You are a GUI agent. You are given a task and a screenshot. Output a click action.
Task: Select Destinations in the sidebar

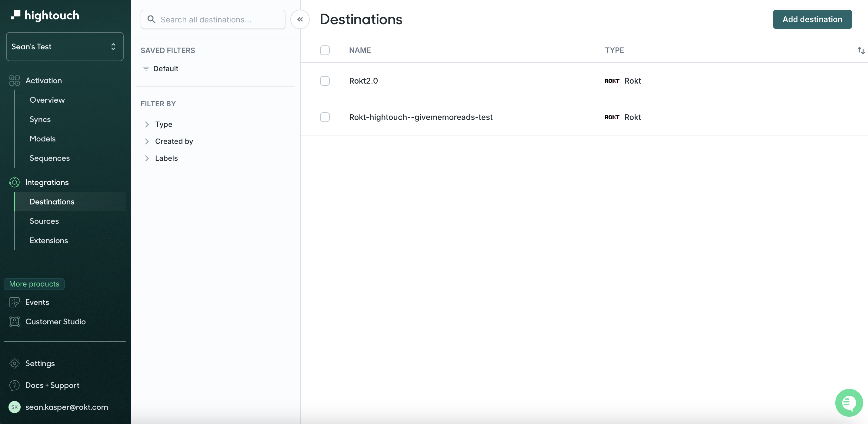click(70, 202)
